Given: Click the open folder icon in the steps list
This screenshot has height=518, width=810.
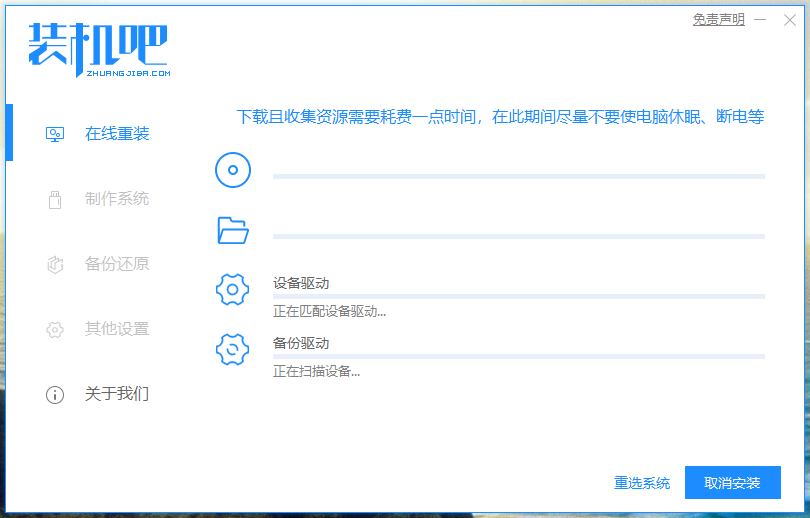Looking at the screenshot, I should (232, 231).
